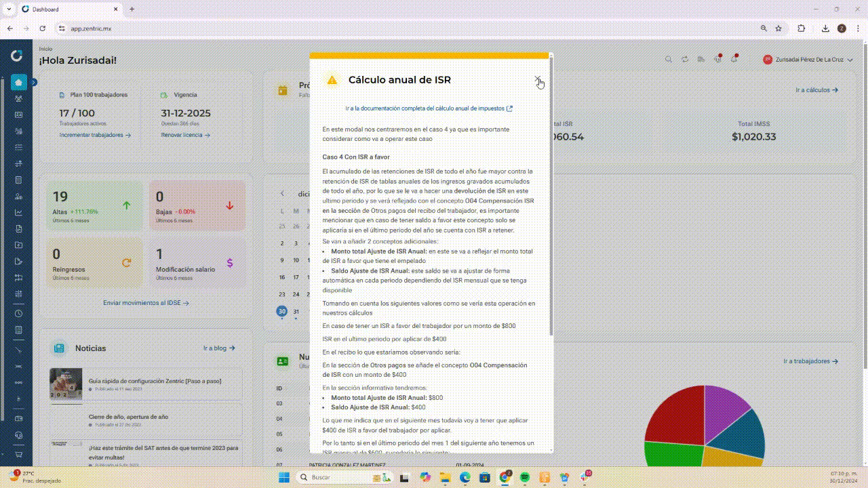Image resolution: width=868 pixels, height=488 pixels.
Task: Open Zurisadai Pérez De La Cruz user dropdown
Action: pyautogui.click(x=808, y=60)
